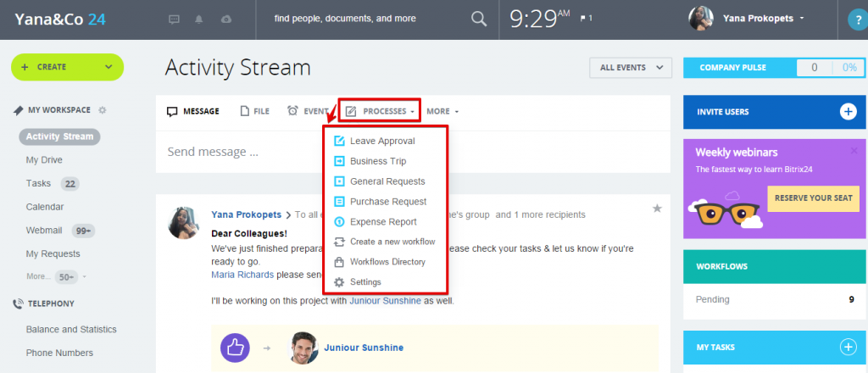Open Calendar in sidebar
Viewport: 868px width, 373px height.
pyautogui.click(x=45, y=207)
